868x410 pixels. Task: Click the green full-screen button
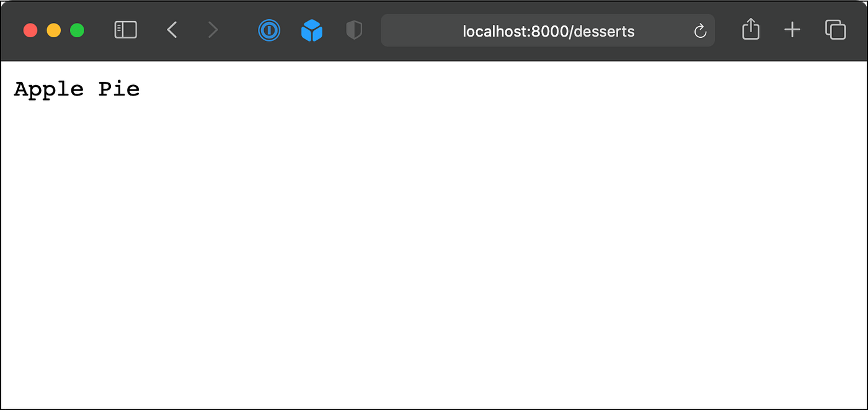77,30
